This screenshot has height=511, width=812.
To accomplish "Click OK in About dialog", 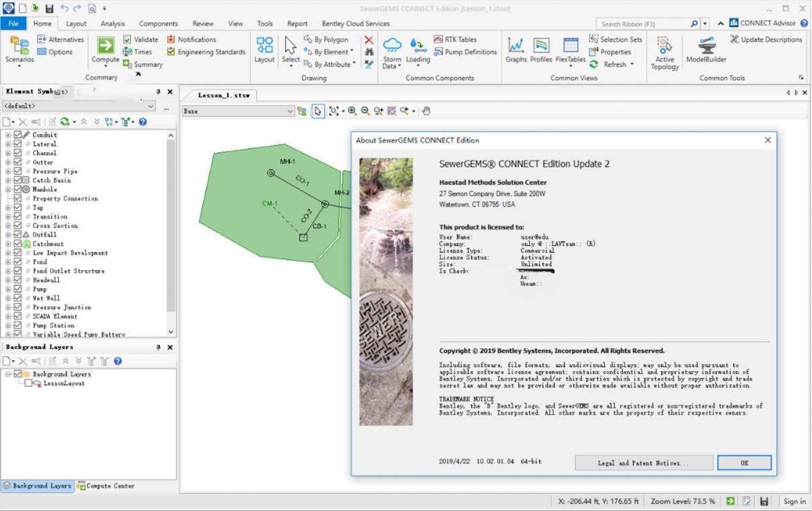I will point(744,463).
